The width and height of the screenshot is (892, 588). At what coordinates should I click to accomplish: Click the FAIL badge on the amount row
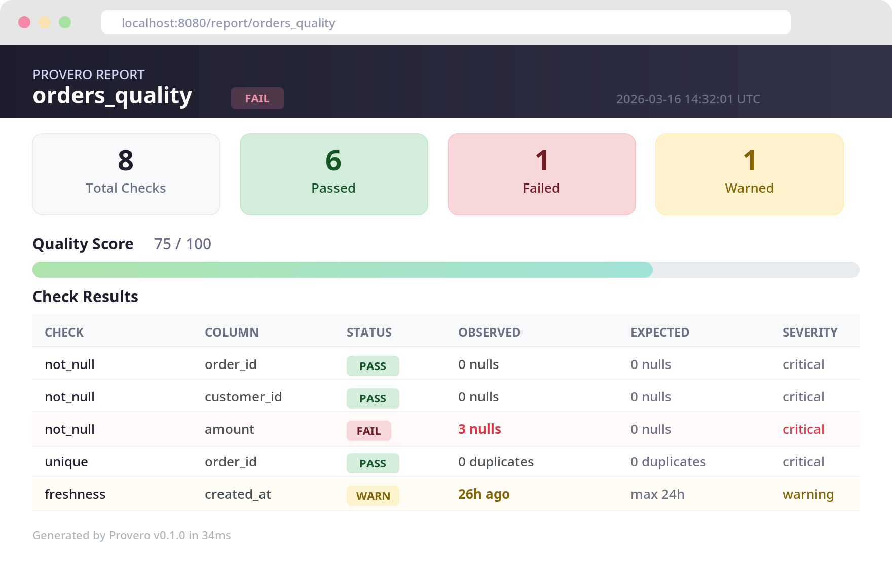(x=368, y=431)
